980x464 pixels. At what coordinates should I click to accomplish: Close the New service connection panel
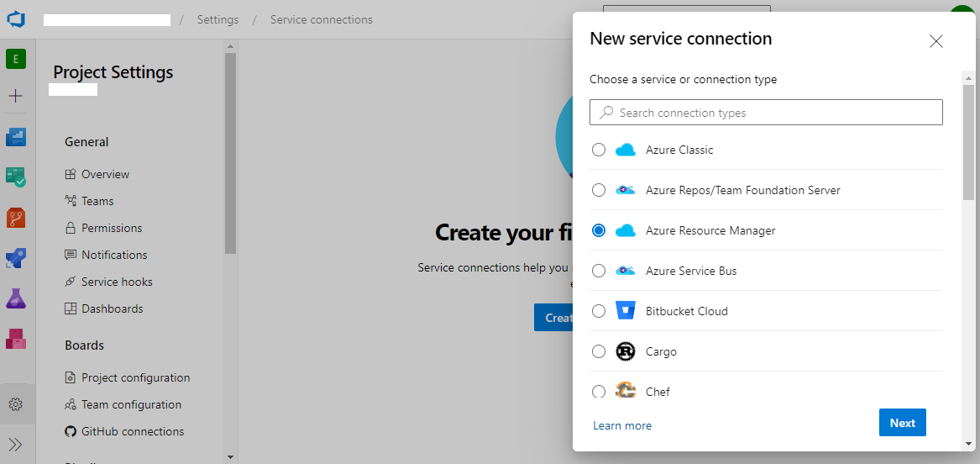[935, 42]
